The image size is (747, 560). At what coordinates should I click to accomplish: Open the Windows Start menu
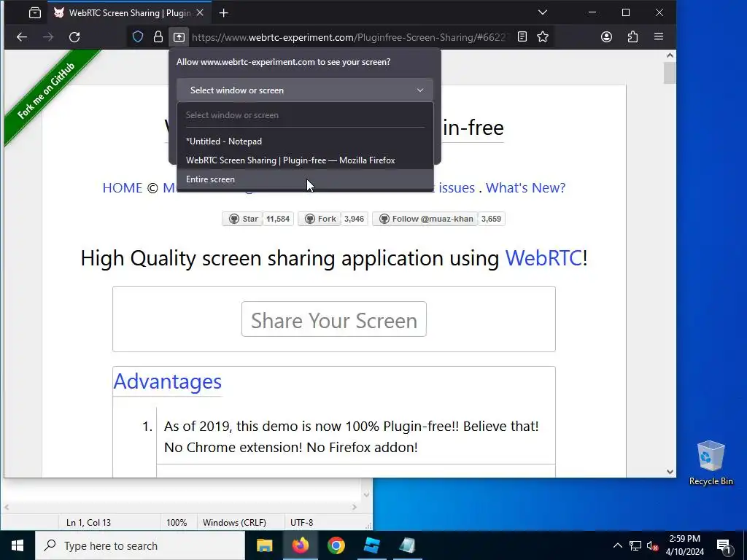click(x=18, y=545)
